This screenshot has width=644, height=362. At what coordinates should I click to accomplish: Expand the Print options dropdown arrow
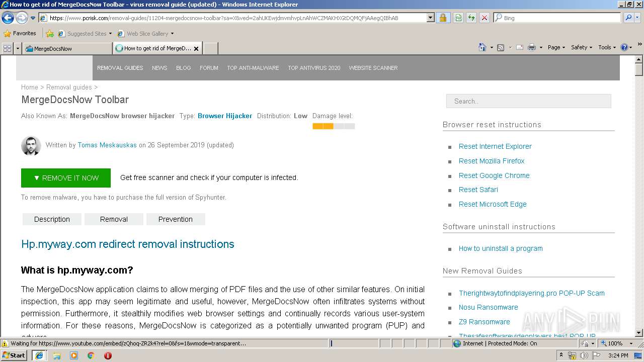click(541, 47)
